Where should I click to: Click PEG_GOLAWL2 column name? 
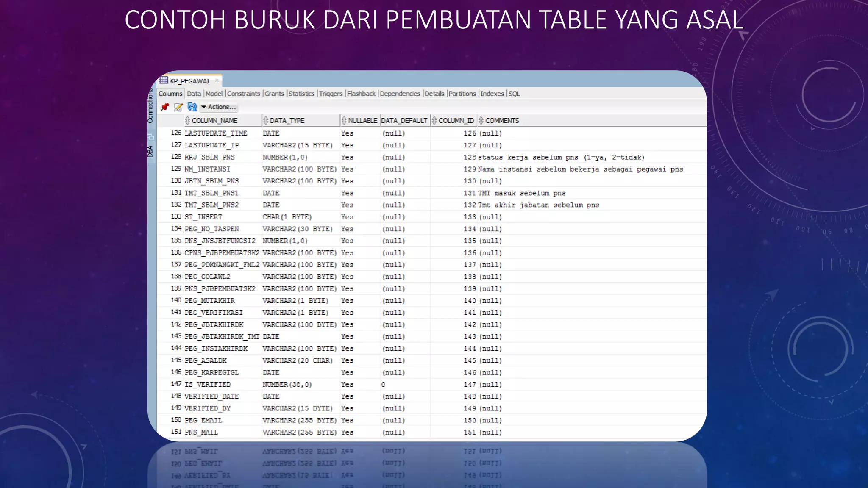coord(207,277)
